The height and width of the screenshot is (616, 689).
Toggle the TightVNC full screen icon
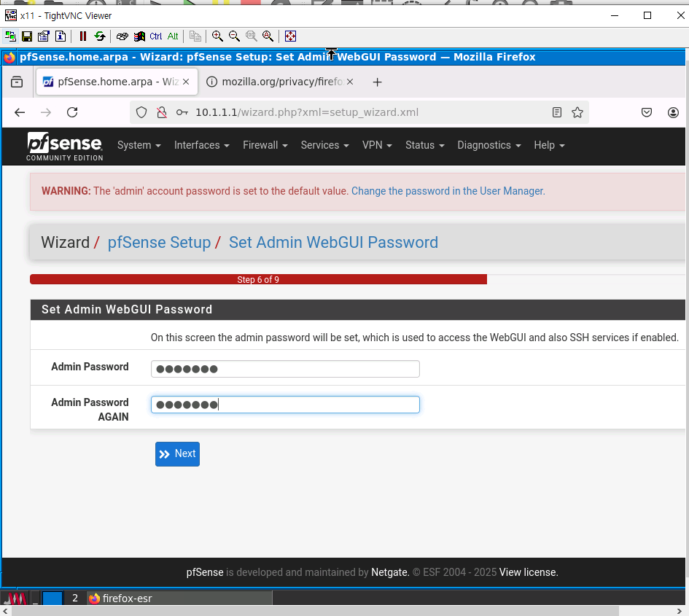click(x=290, y=36)
